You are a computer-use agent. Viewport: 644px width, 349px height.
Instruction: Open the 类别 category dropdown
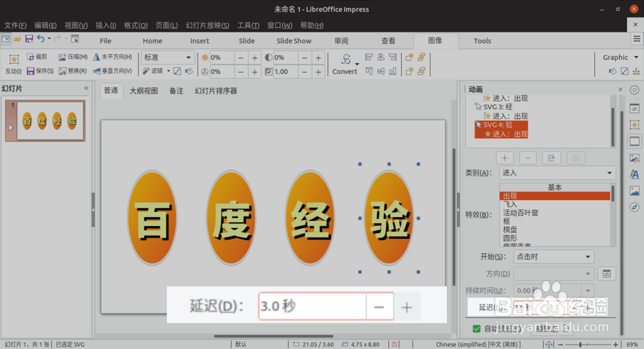[x=558, y=173]
